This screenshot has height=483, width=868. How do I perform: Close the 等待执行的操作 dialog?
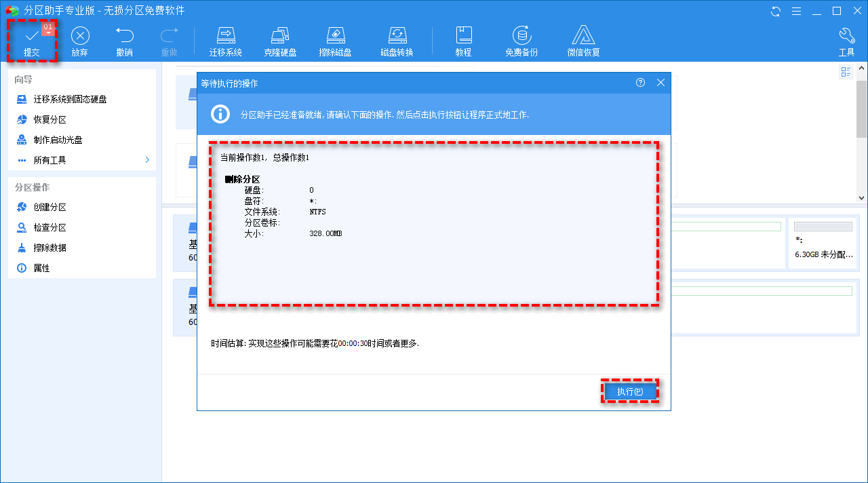pyautogui.click(x=661, y=83)
